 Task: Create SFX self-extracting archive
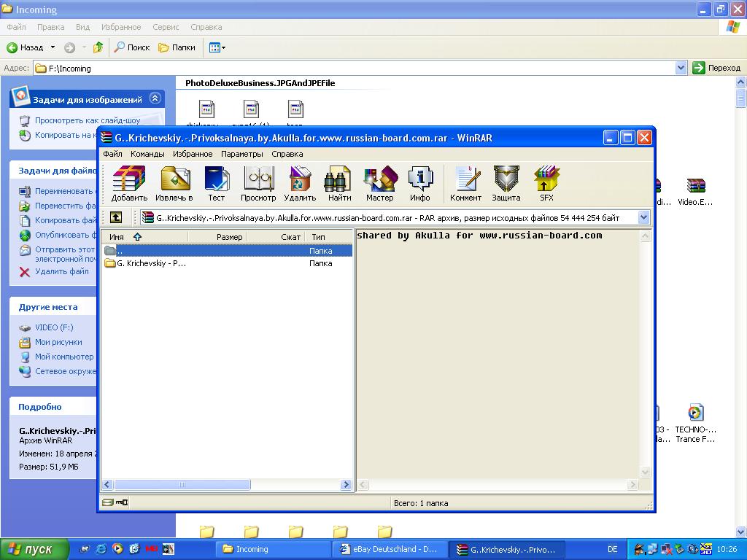click(546, 183)
